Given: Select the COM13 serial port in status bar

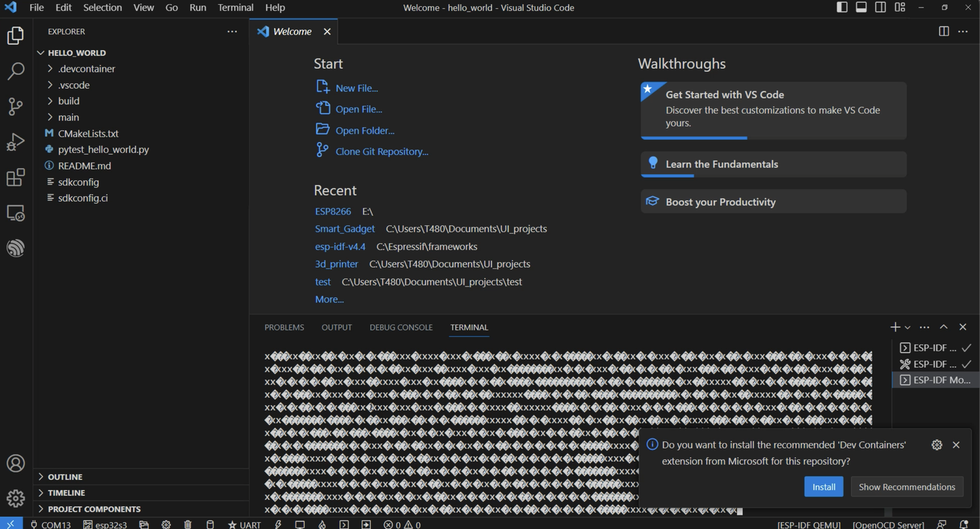Looking at the screenshot, I should click(x=50, y=524).
